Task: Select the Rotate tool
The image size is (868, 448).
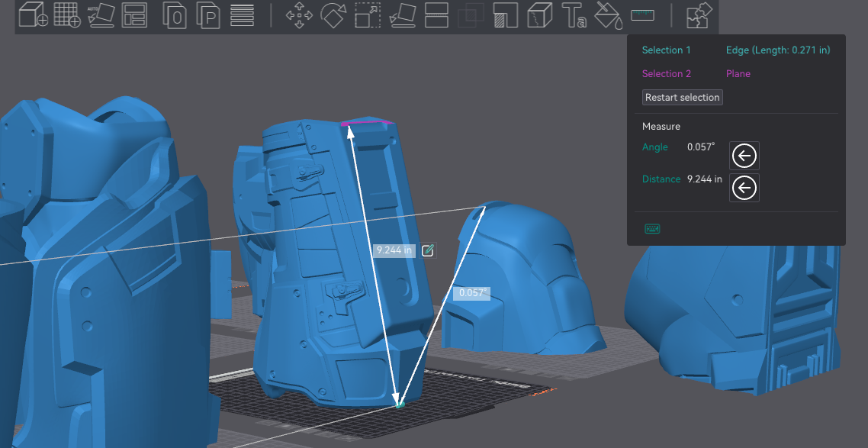Action: 333,15
